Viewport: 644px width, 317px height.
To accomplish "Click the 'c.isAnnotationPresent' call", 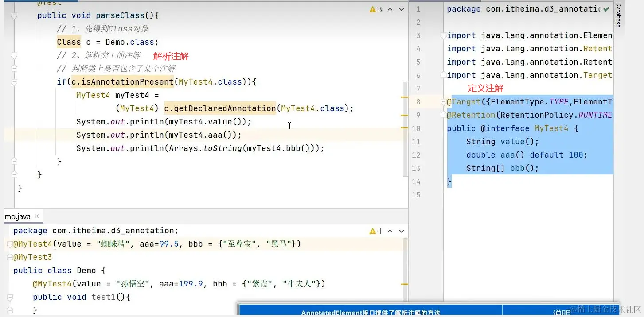I will (122, 82).
